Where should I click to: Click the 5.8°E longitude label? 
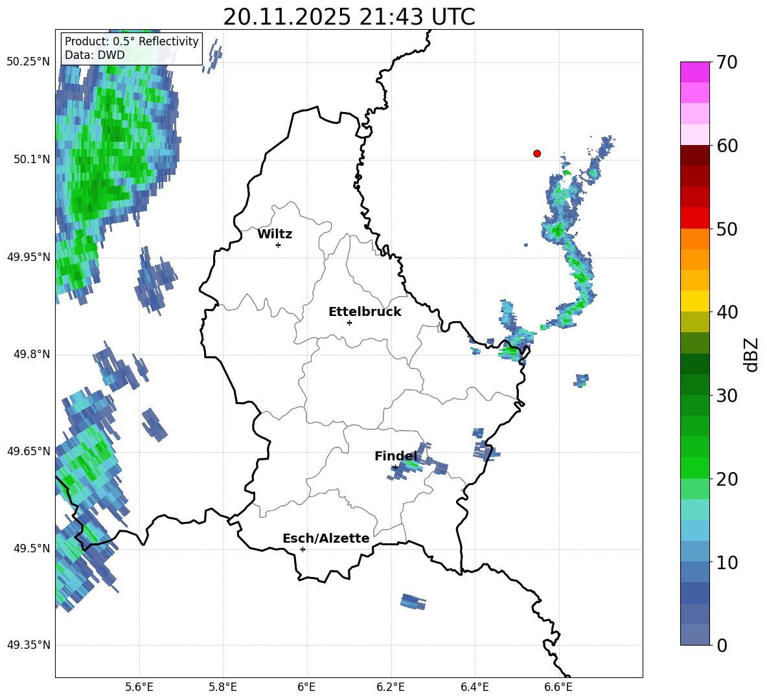(x=223, y=687)
